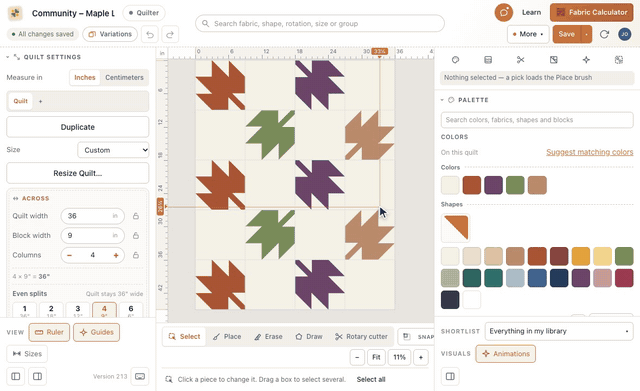The image size is (640, 391).
Task: Click the Resize Quilt button
Action: coord(78,173)
